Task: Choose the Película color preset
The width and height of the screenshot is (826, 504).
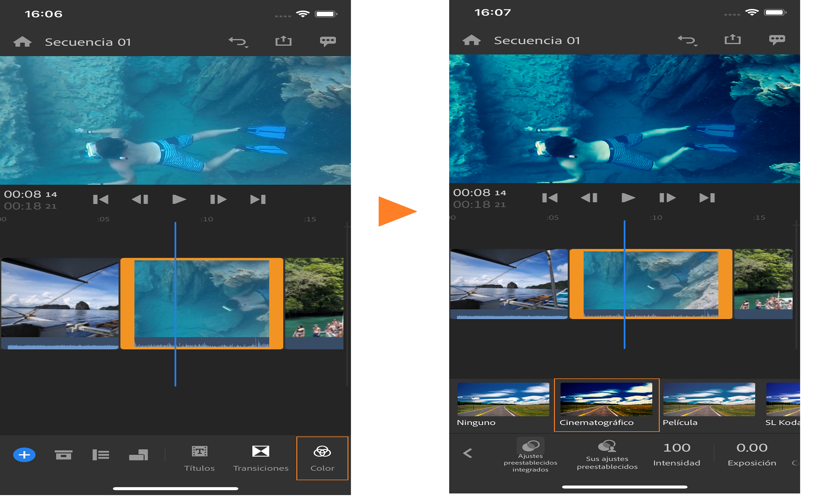Action: pyautogui.click(x=709, y=405)
